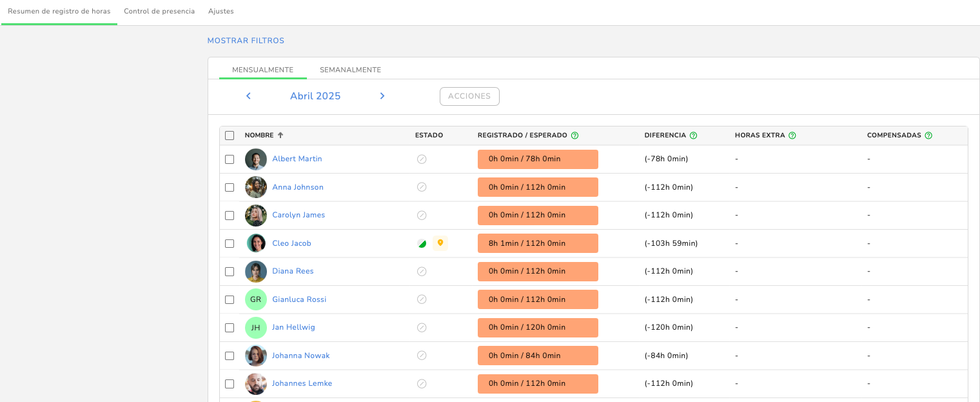The image size is (980, 402).
Task: Click Anna Johnson's status icon
Action: click(x=422, y=187)
